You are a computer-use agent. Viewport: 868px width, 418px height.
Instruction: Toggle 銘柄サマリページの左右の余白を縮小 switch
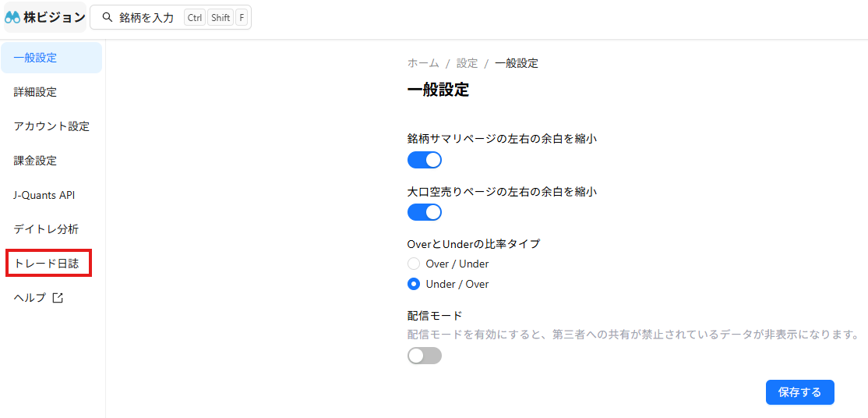tap(425, 160)
